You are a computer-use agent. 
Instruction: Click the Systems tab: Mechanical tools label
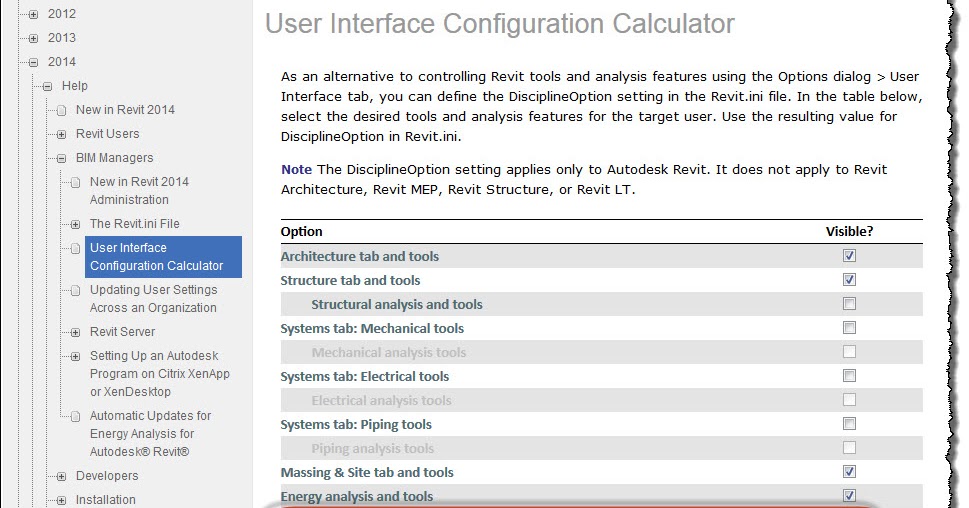pyautogui.click(x=372, y=329)
